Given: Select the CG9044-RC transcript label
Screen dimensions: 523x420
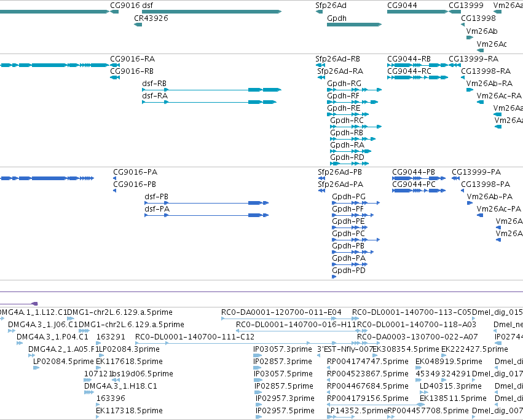Looking at the screenshot, I should point(409,71).
